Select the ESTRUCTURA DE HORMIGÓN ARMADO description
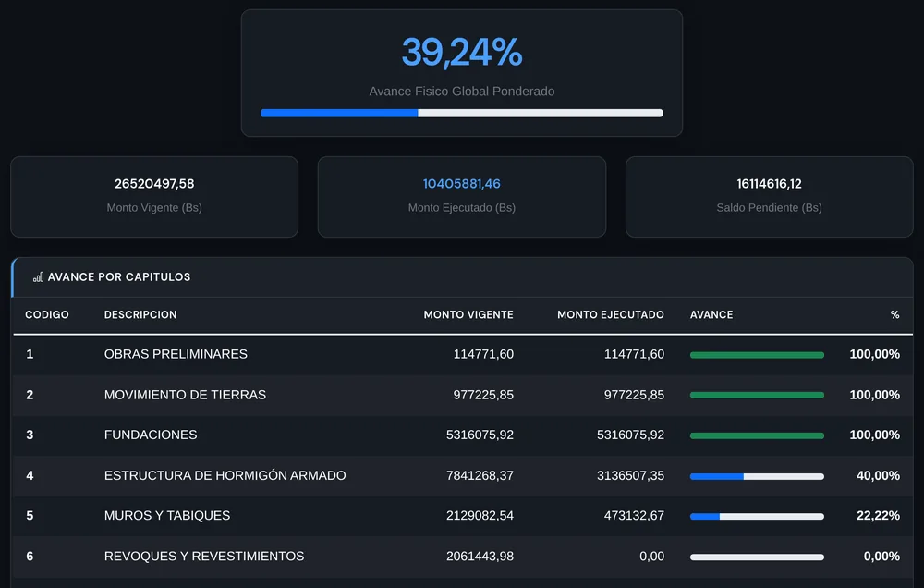The height and width of the screenshot is (588, 924). pos(225,475)
